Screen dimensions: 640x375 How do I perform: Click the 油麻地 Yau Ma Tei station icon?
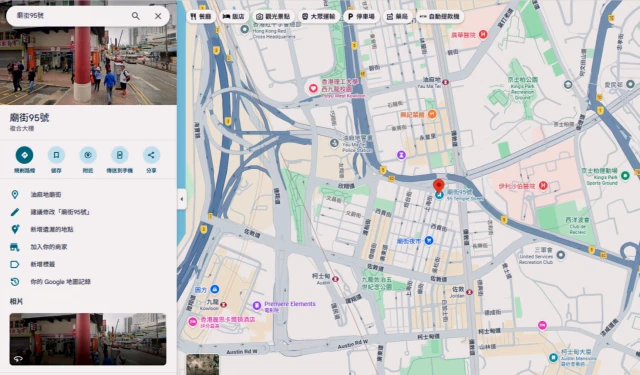click(x=446, y=82)
